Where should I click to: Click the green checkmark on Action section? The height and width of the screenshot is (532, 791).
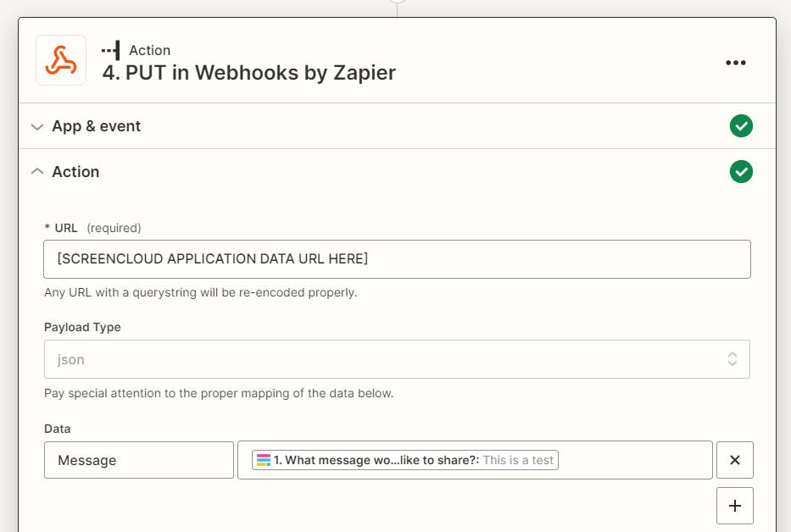coord(741,171)
